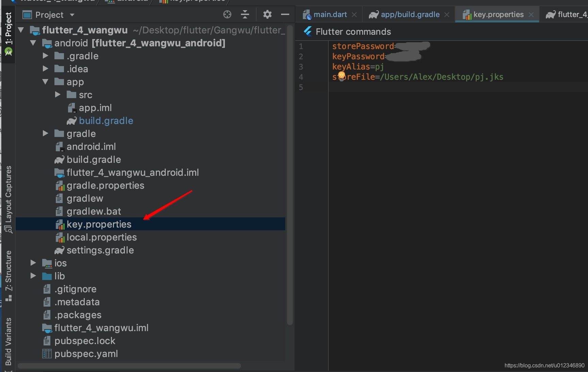Select the gradlew.bat file

[94, 212]
